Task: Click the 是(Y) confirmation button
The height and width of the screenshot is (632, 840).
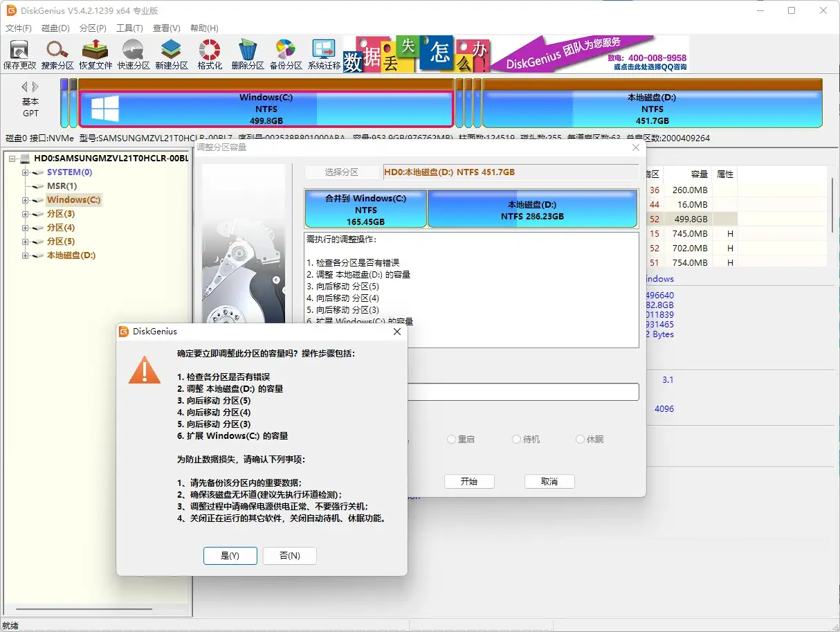Action: click(230, 555)
